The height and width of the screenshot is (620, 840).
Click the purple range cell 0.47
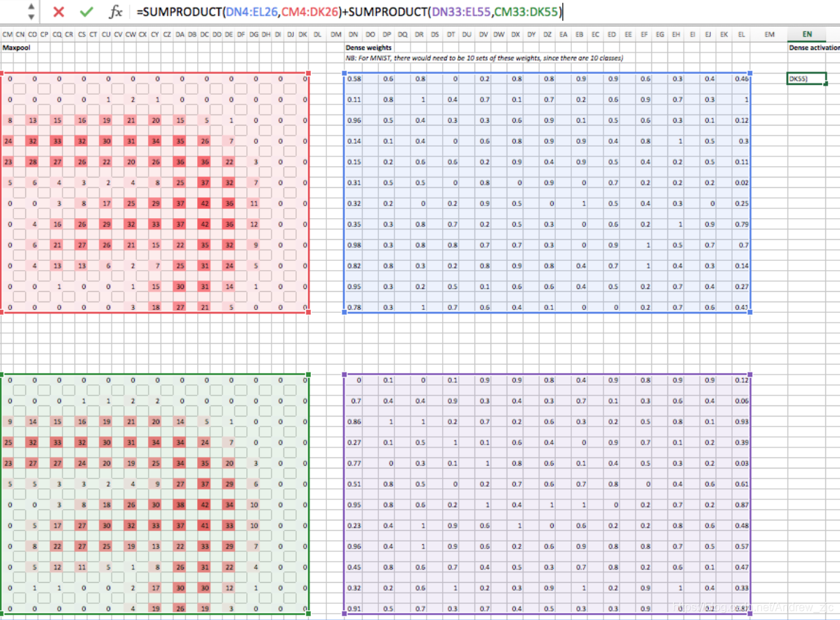[x=742, y=567]
